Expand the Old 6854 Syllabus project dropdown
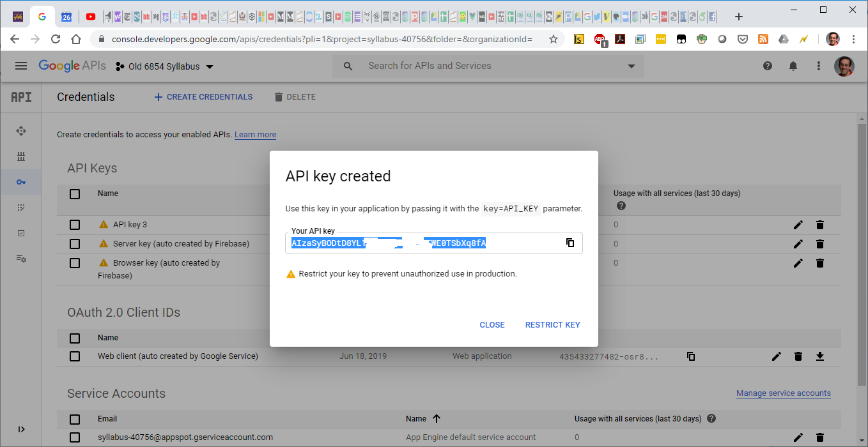 pos(210,67)
